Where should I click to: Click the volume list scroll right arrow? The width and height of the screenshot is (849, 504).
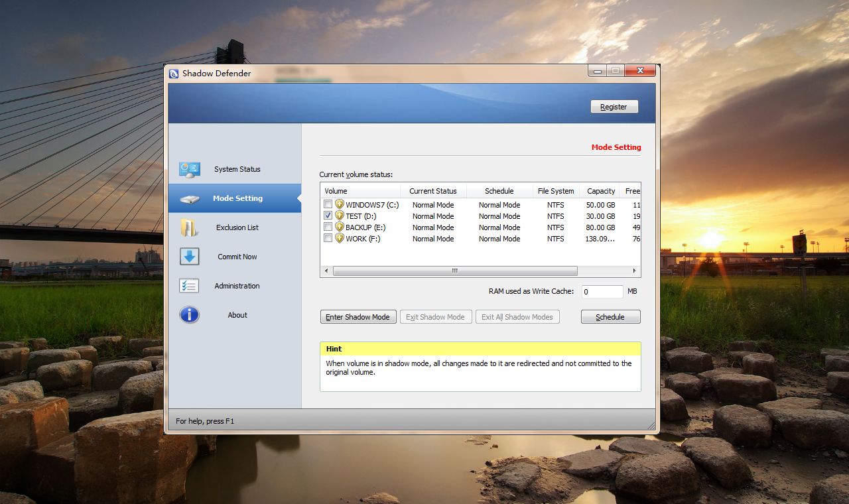tap(635, 271)
